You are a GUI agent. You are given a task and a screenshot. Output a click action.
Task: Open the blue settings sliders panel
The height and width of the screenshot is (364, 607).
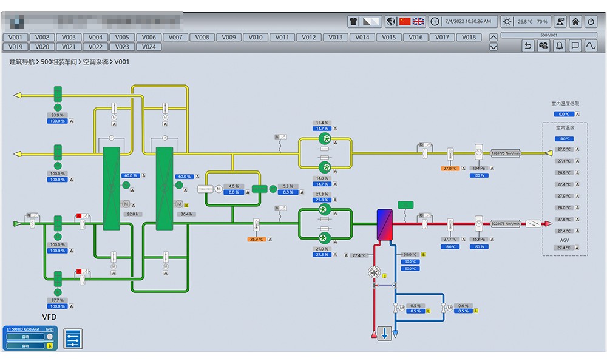point(72,339)
